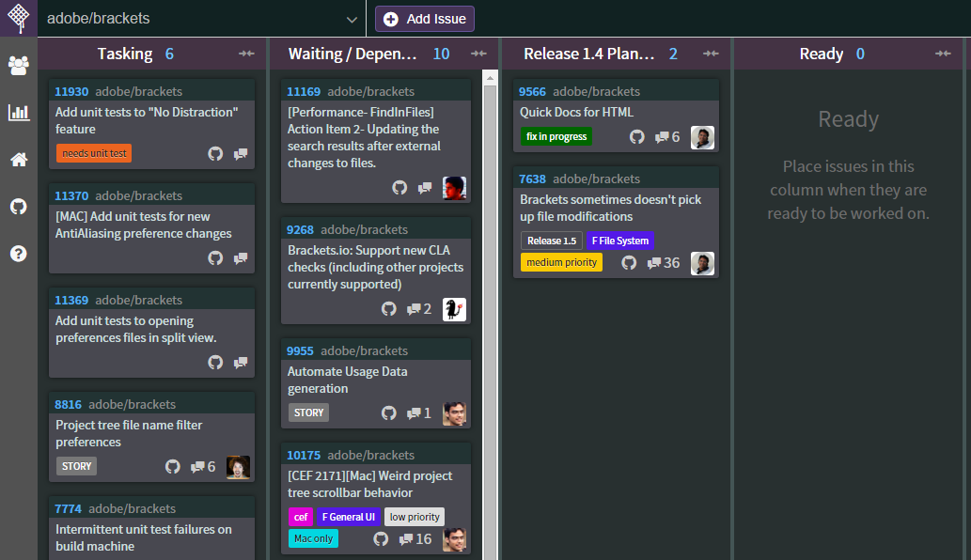Click the HuBoard logo icon top left
Viewport: 971px width, 560px height.
pyautogui.click(x=17, y=18)
